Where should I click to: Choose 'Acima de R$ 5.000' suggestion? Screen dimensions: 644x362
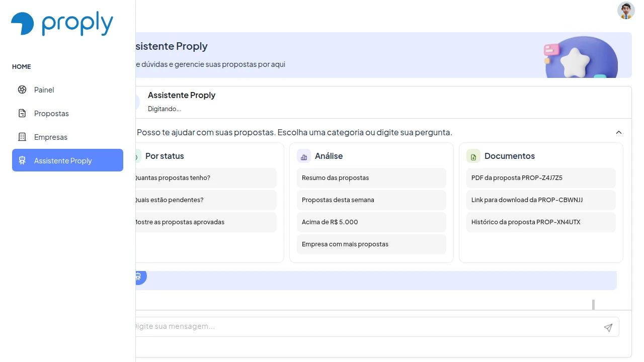[371, 222]
